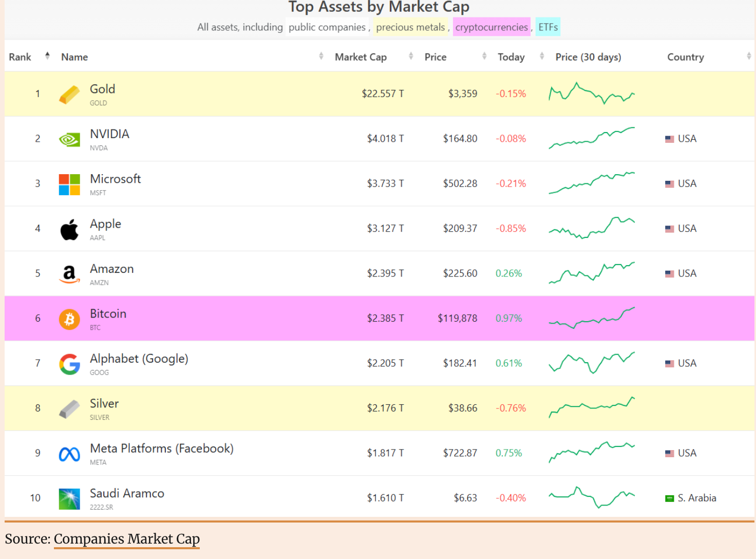The width and height of the screenshot is (756, 559).
Task: Open the Saudi Aramco company page
Action: click(127, 494)
